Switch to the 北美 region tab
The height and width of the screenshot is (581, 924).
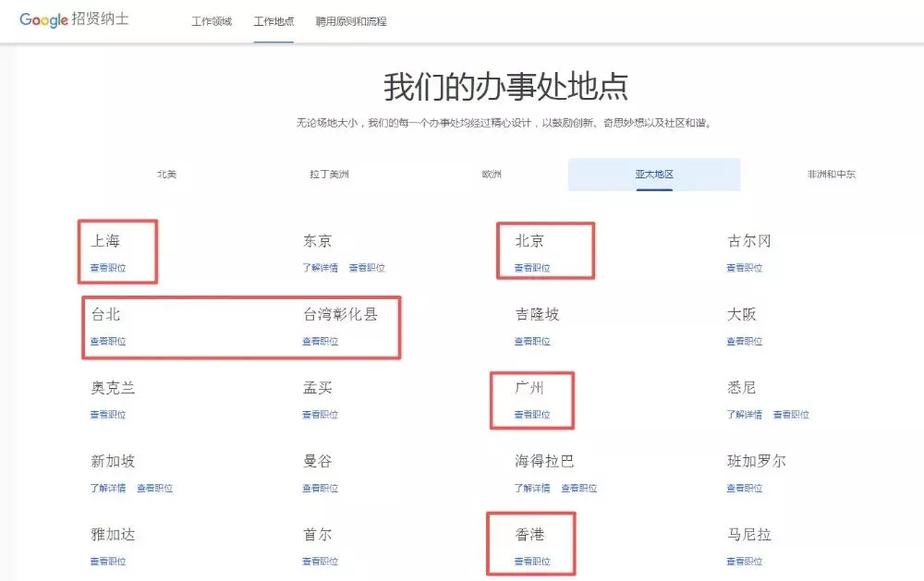click(166, 175)
